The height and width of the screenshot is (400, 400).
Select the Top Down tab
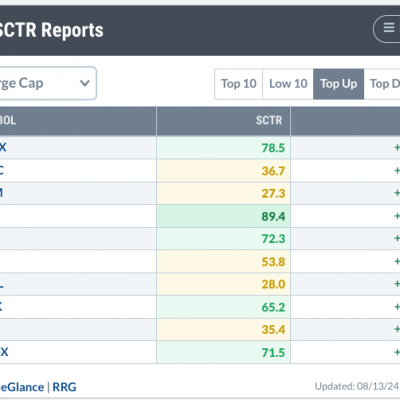coord(382,84)
